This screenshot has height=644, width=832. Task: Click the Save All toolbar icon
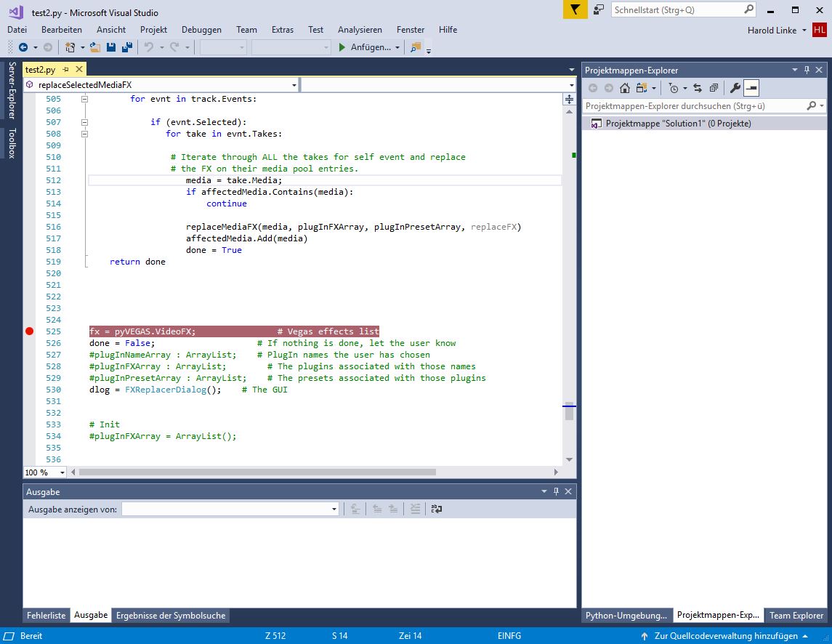click(126, 47)
